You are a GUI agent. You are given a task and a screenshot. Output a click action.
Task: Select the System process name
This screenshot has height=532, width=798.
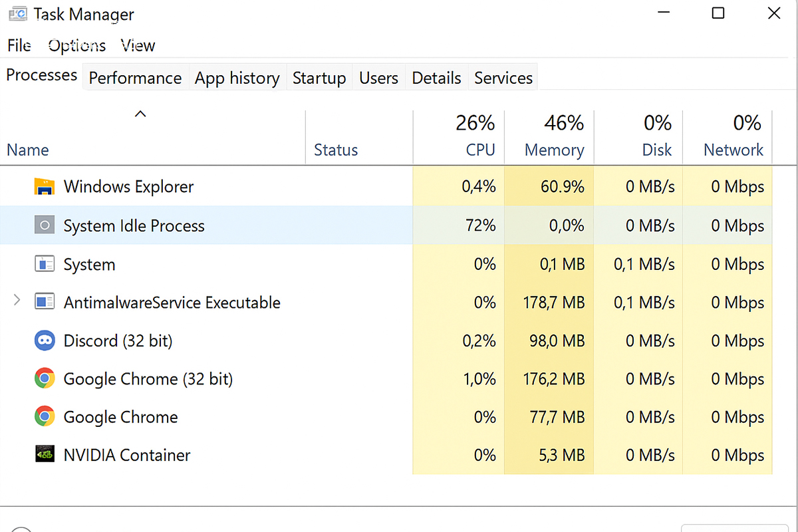[89, 264]
